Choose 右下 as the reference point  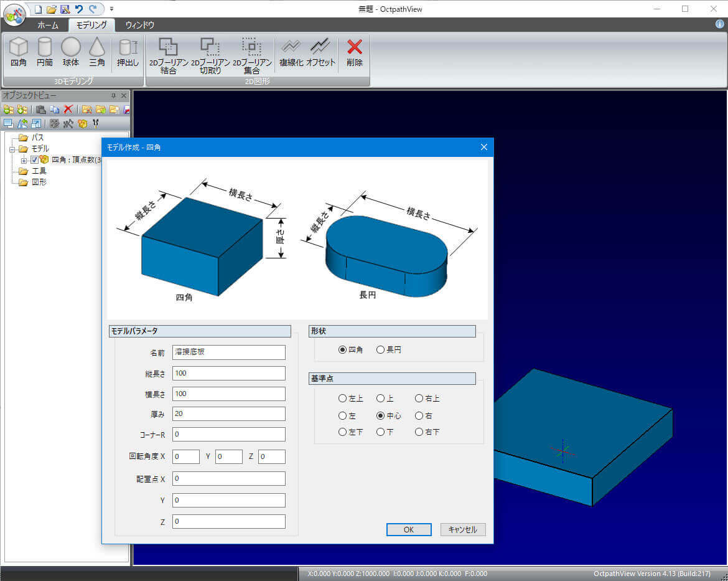pos(419,432)
